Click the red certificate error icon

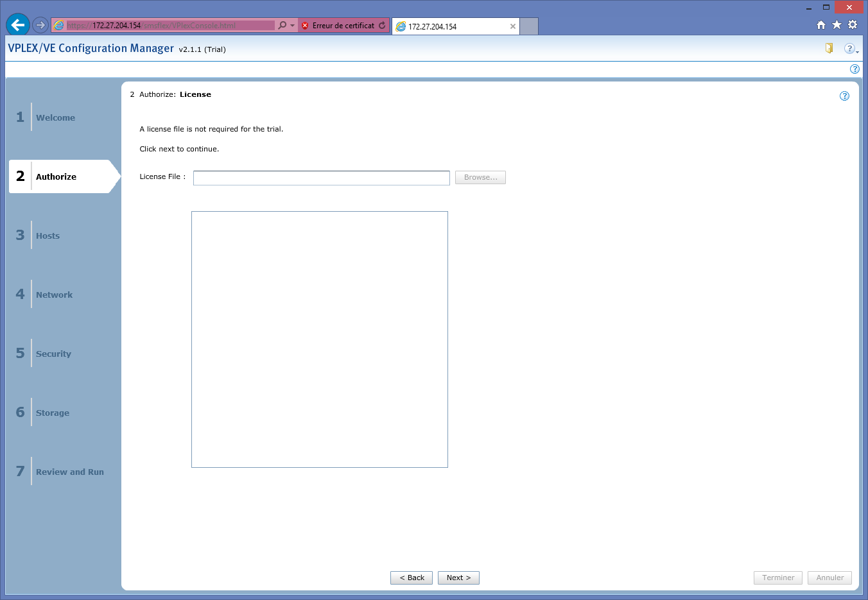[305, 26]
